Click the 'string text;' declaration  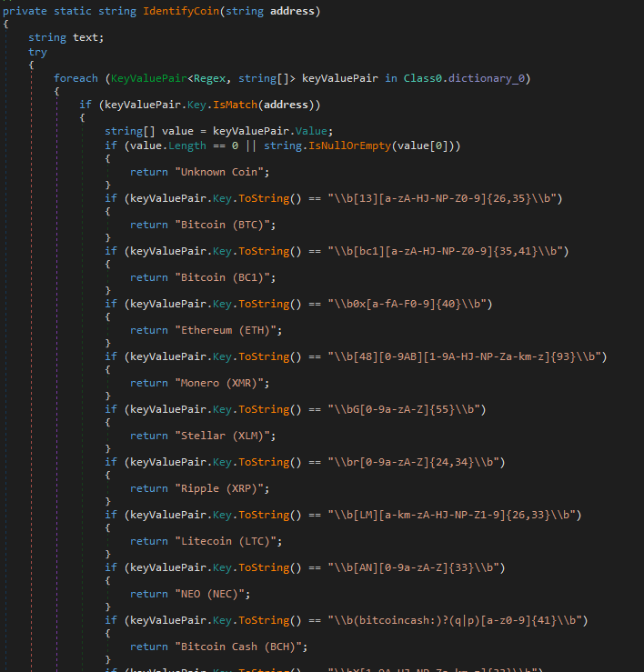(66, 37)
